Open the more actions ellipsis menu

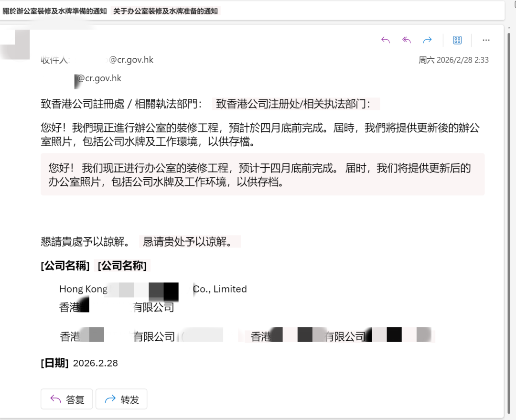(x=486, y=40)
